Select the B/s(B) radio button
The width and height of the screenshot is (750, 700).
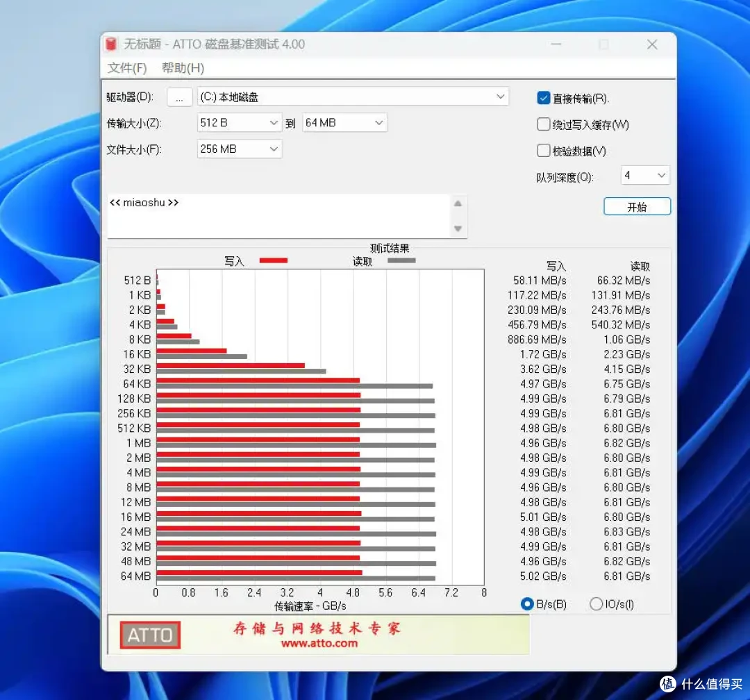tap(527, 604)
